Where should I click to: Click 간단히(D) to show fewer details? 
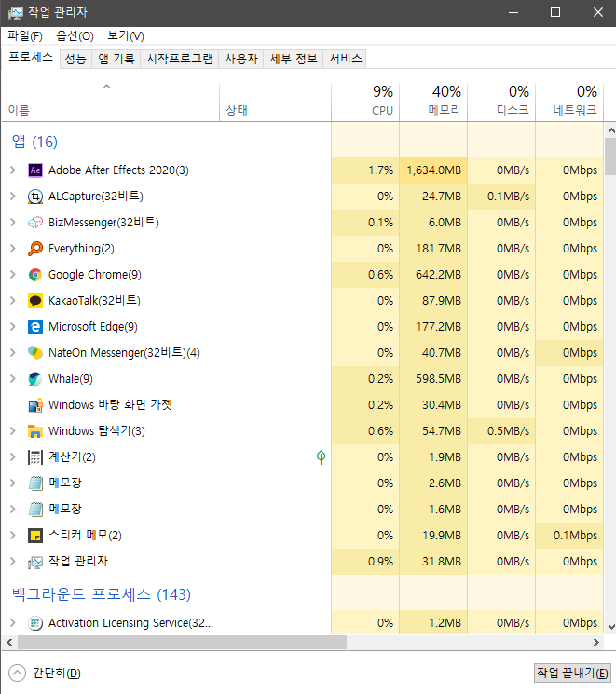(x=45, y=674)
